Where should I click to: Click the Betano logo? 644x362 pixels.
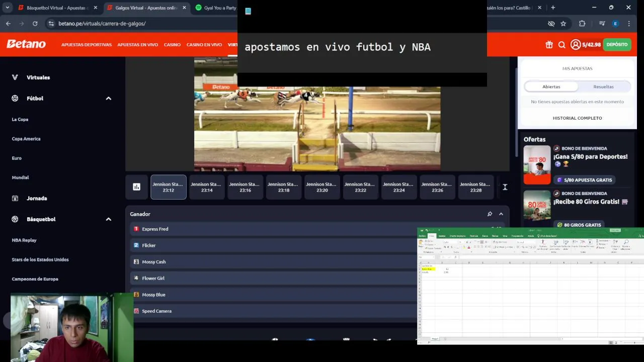(x=26, y=44)
